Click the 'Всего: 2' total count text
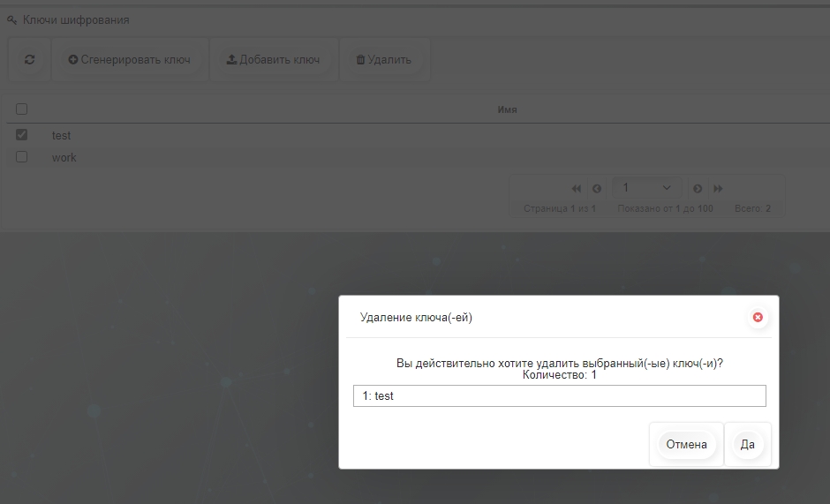The height and width of the screenshot is (504, 830). point(752,208)
